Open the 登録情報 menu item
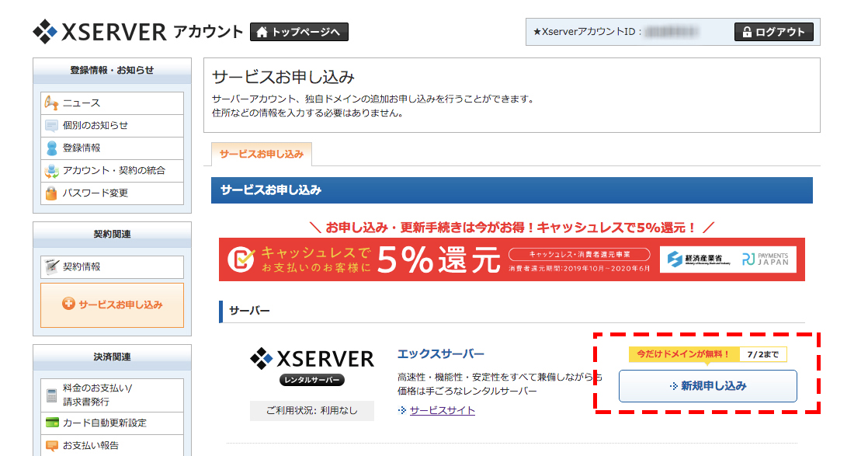Image resolution: width=868 pixels, height=456 pixels. [x=82, y=148]
